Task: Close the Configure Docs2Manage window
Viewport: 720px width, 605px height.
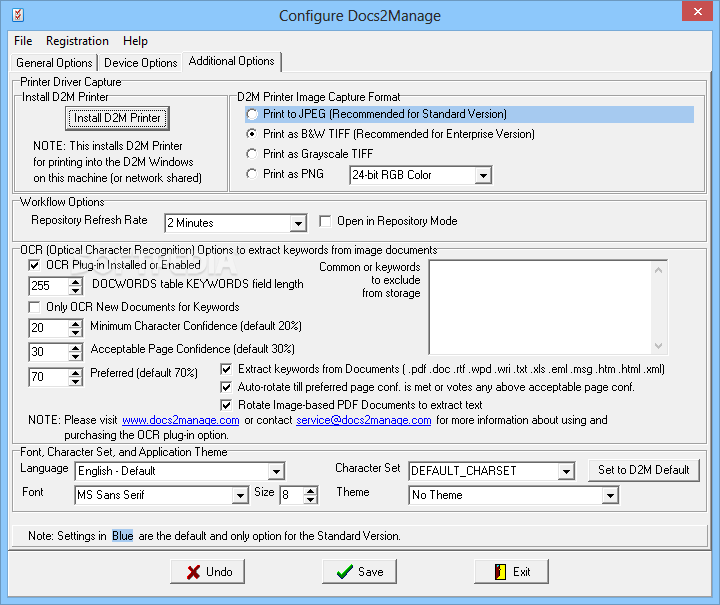Action: pos(697,11)
